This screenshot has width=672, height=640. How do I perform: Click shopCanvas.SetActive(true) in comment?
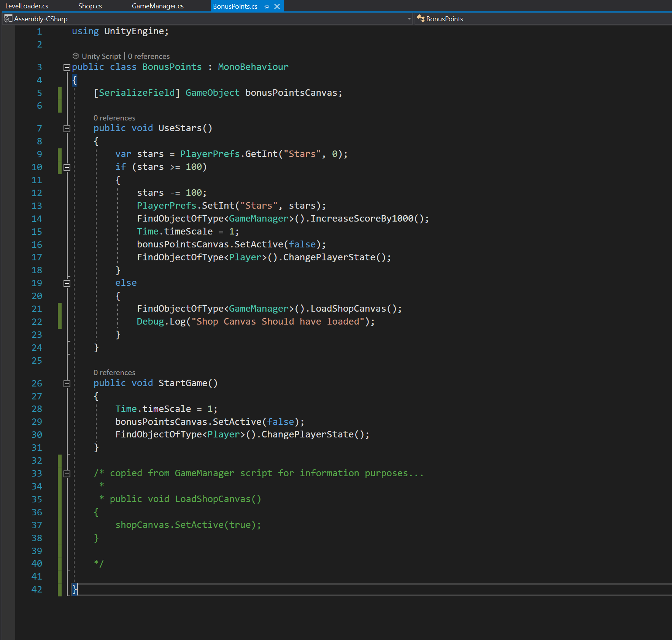(x=188, y=525)
